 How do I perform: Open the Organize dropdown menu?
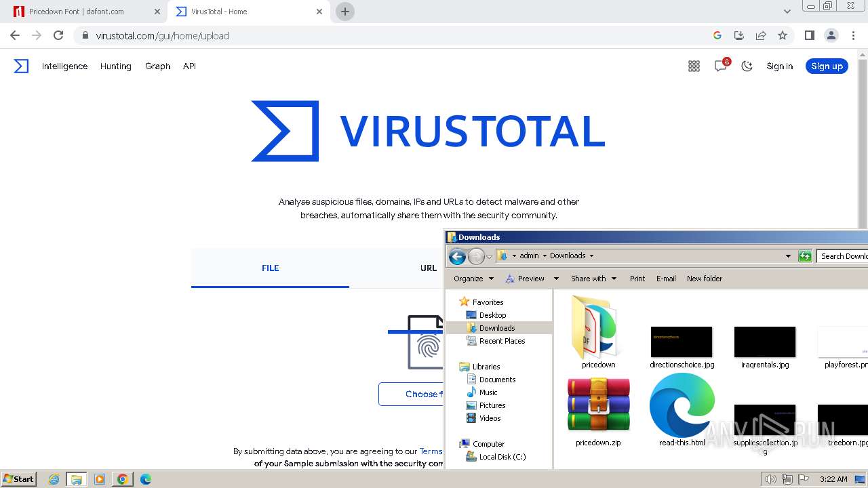[x=474, y=279]
